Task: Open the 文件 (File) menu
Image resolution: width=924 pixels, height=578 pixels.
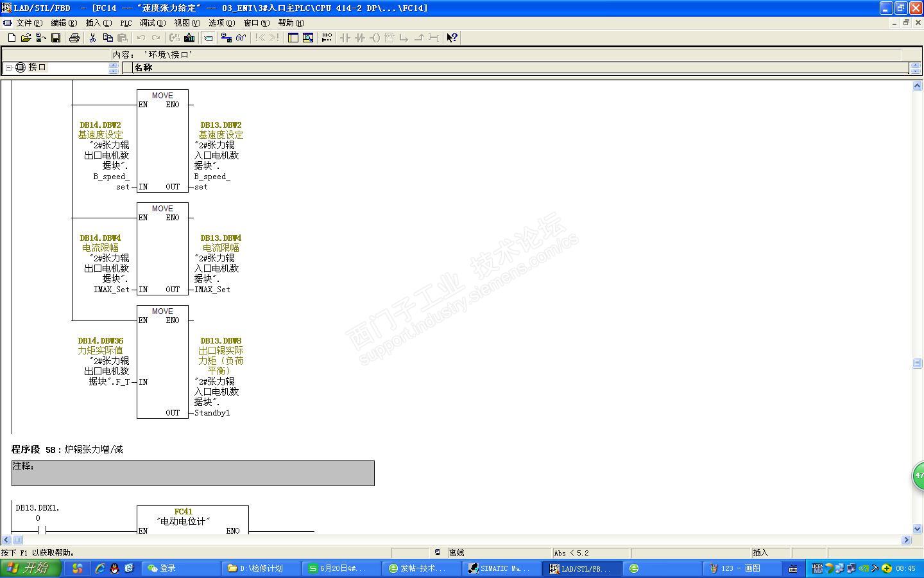Action: [28, 23]
